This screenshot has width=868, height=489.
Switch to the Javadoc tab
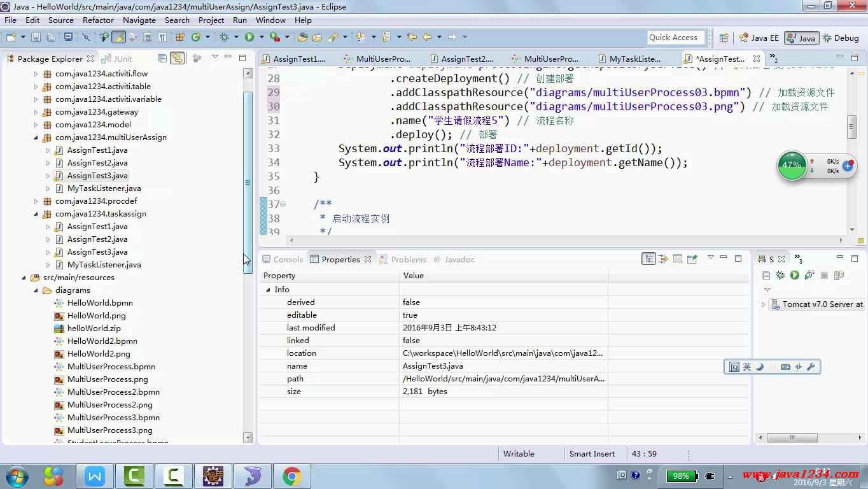point(454,259)
